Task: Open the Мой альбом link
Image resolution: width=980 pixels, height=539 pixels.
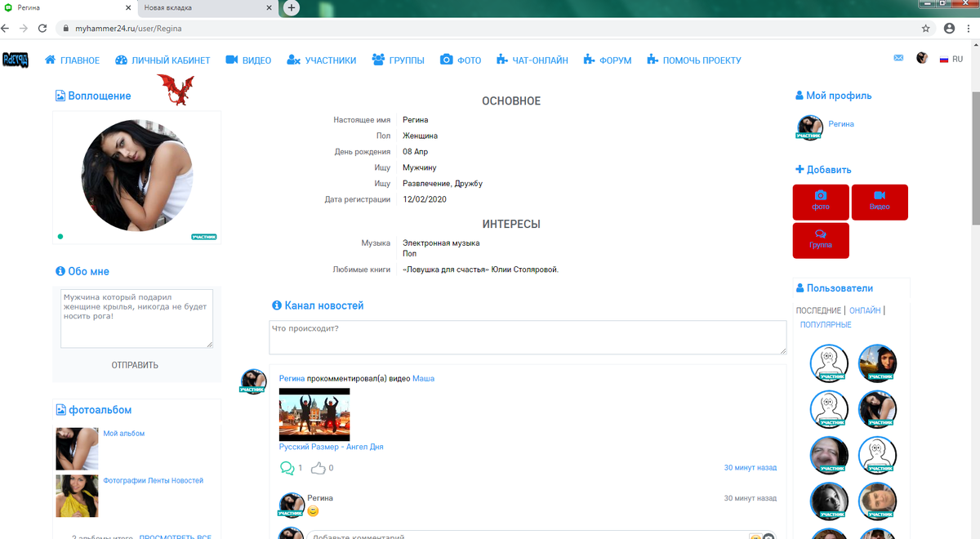Action: point(124,434)
